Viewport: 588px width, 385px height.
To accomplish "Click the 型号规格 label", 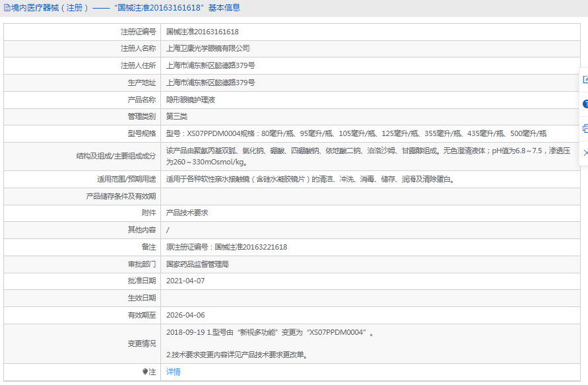I will pyautogui.click(x=142, y=133).
